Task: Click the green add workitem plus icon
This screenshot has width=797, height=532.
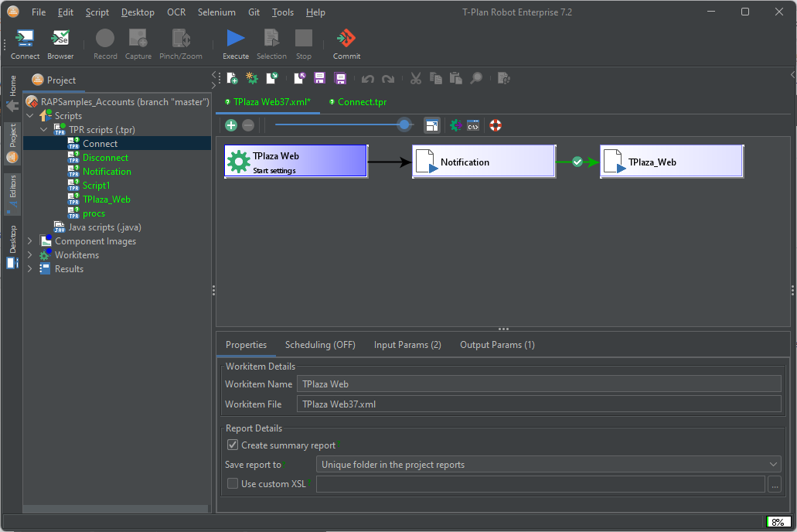Action: pyautogui.click(x=231, y=125)
